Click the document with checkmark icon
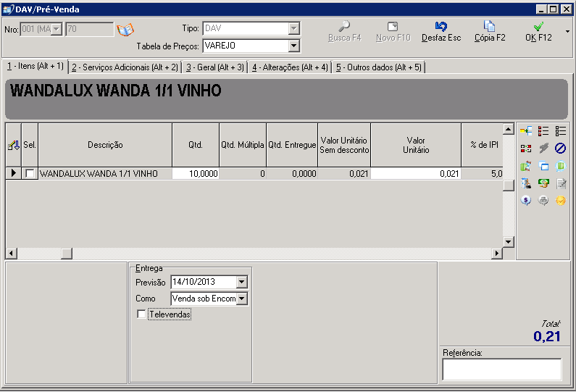This screenshot has height=392, width=576. point(561,183)
